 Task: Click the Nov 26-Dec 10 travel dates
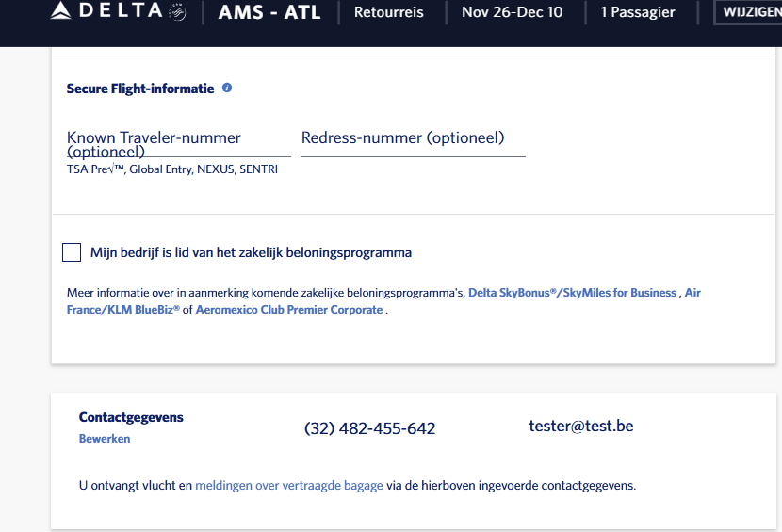click(x=513, y=12)
